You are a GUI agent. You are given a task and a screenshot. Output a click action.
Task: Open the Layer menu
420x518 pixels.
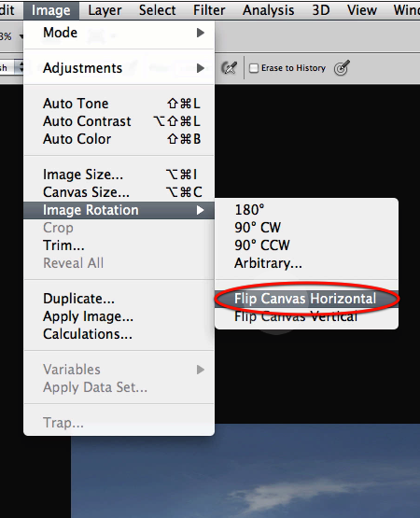point(105,10)
